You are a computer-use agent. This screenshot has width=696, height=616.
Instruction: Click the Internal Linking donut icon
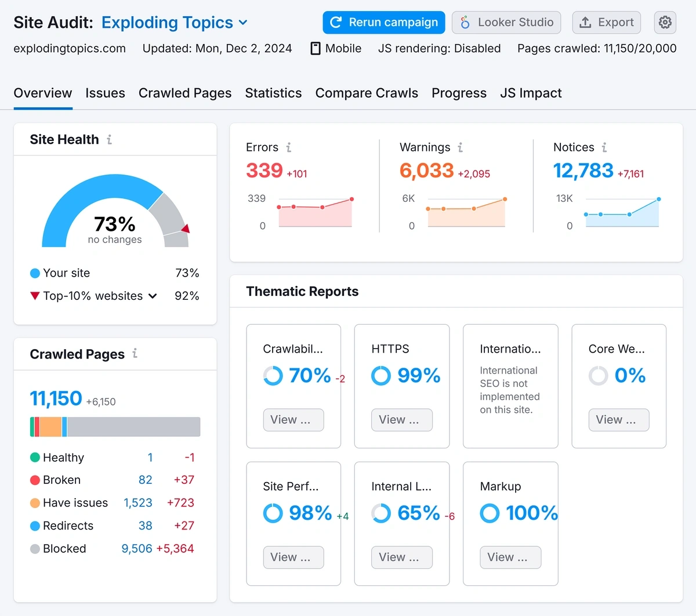(381, 513)
